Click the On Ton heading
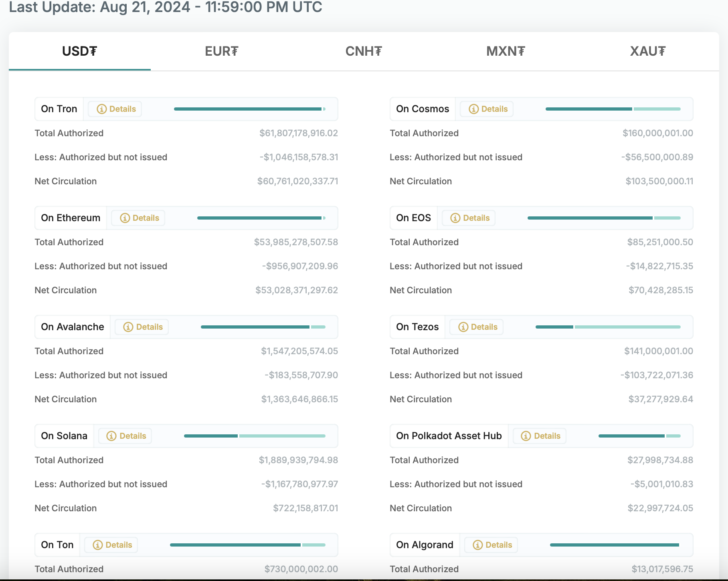Screen dimensions: 728x581 coord(57,545)
